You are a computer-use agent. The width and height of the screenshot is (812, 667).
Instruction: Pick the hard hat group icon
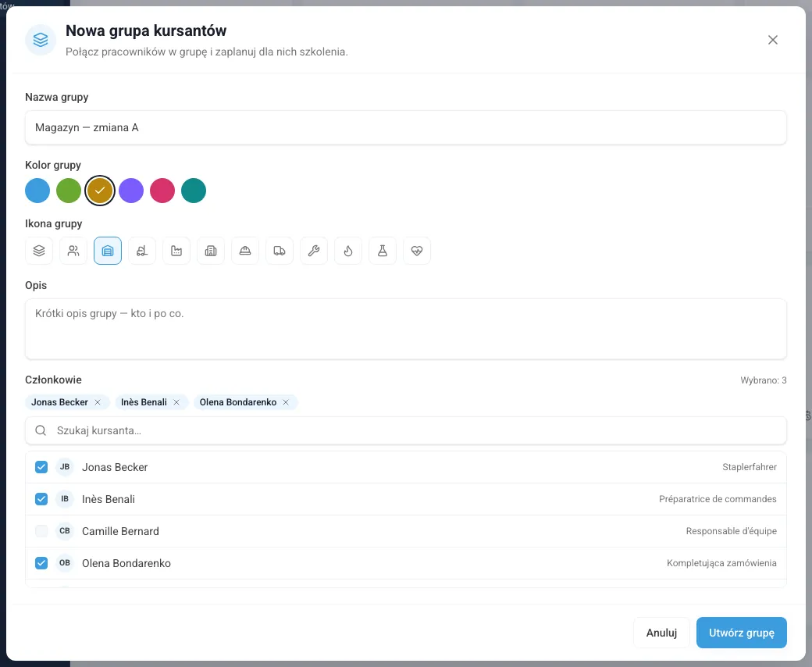click(x=245, y=251)
